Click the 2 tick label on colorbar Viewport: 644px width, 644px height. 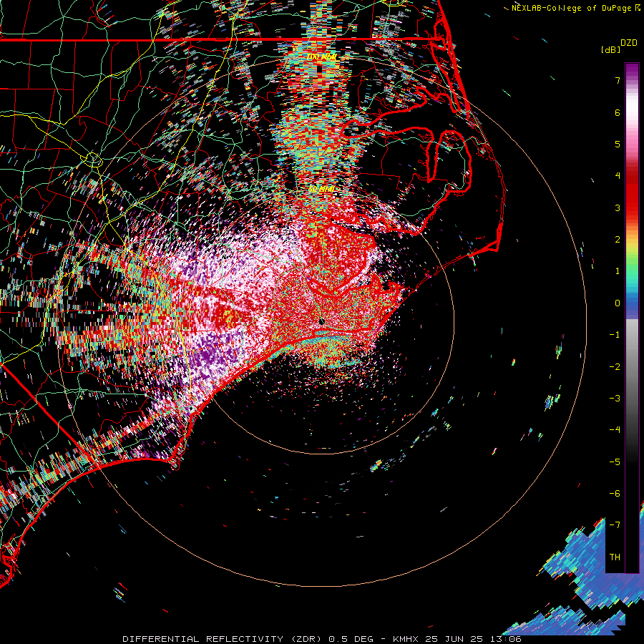click(x=618, y=239)
